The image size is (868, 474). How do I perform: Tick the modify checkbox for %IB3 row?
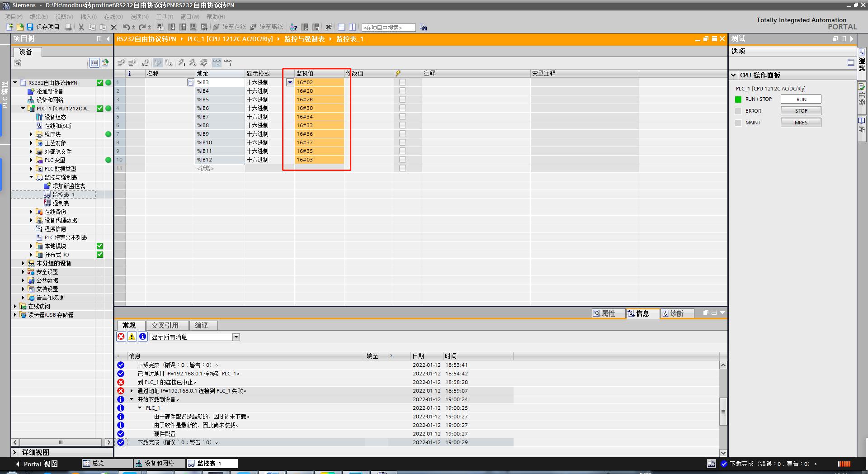402,82
